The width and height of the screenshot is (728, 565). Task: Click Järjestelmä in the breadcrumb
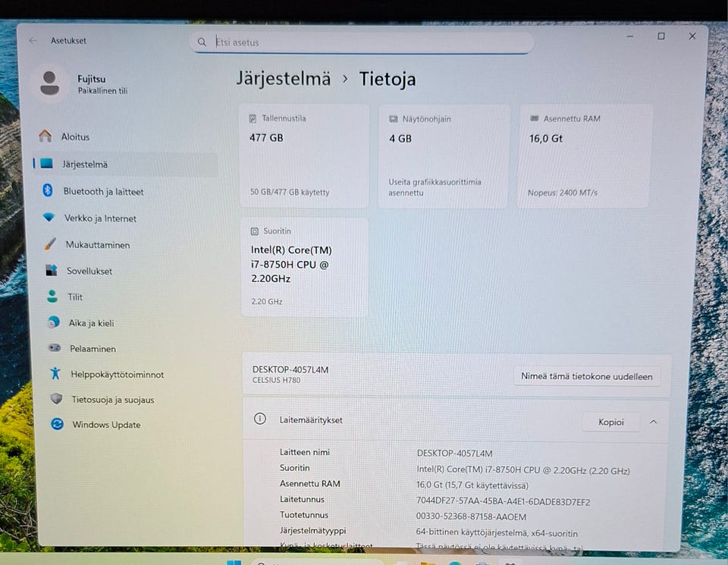283,78
